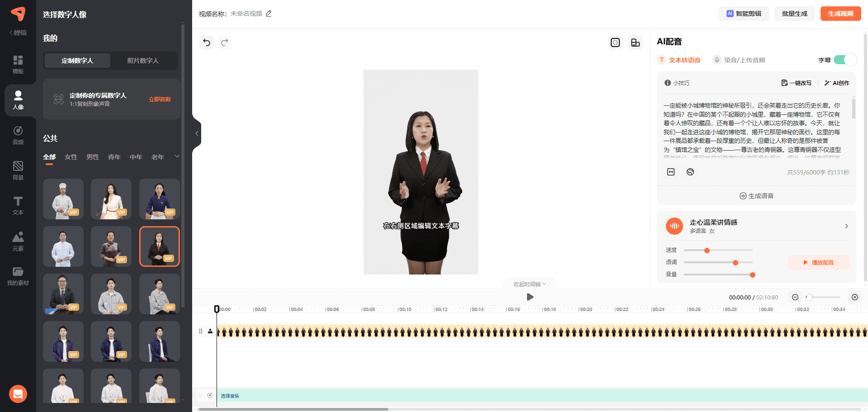The width and height of the screenshot is (868, 412).
Task: Switch to 文本转语音 text-to-speech tab
Action: pyautogui.click(x=679, y=60)
